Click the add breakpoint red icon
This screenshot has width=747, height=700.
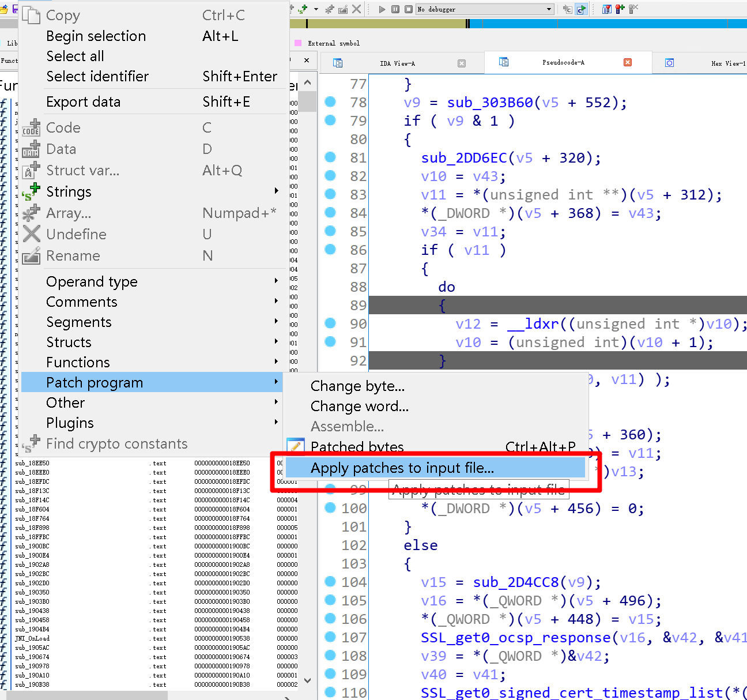point(620,9)
